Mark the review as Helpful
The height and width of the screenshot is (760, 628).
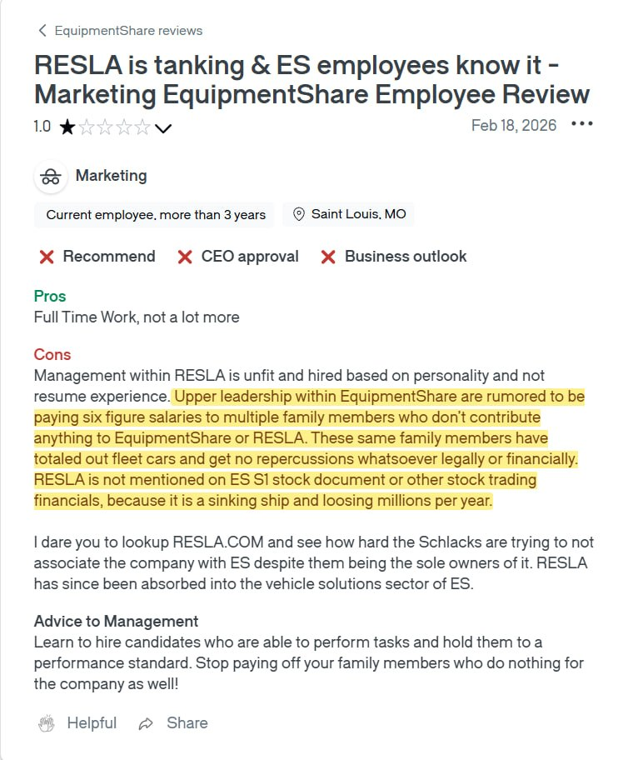(78, 723)
